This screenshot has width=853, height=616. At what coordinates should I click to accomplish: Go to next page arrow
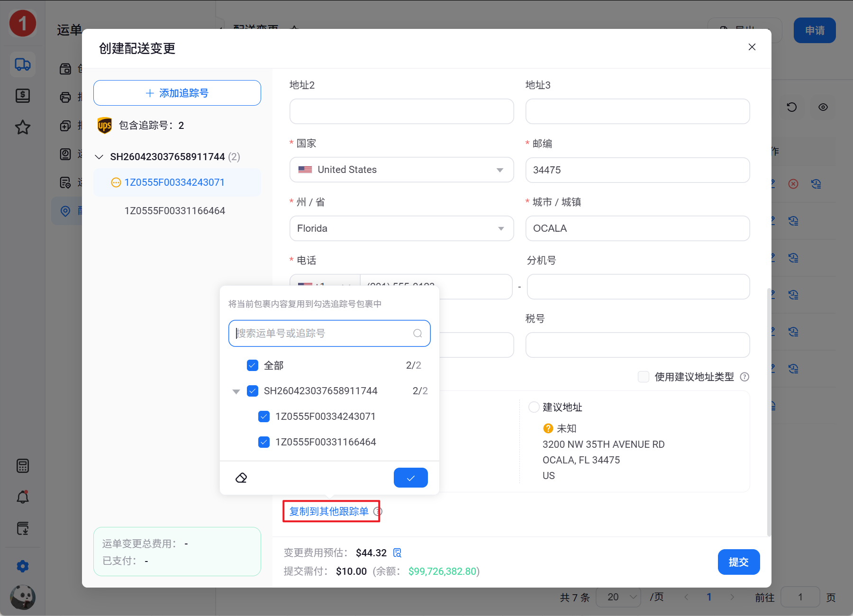click(x=732, y=597)
